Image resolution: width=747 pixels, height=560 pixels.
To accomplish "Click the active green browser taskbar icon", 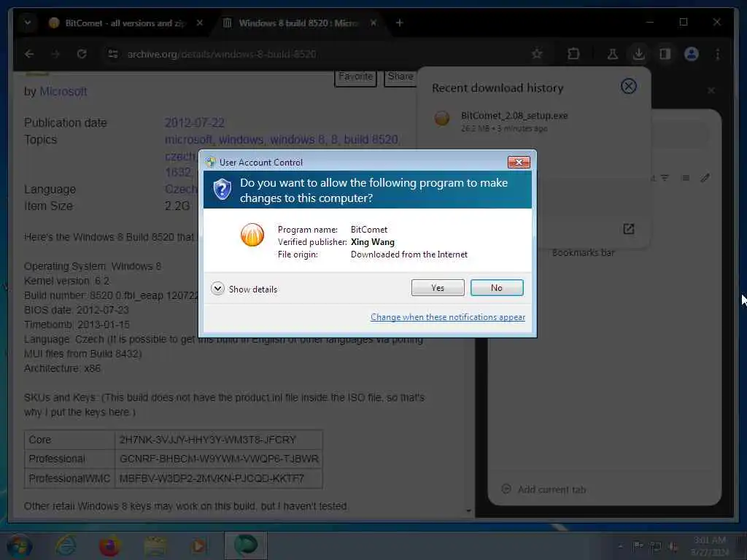I will 245,545.
